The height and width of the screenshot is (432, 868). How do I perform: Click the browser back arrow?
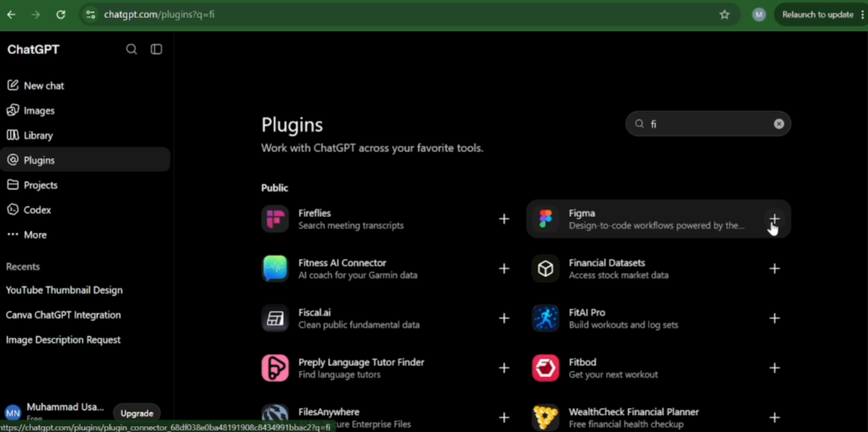point(11,15)
